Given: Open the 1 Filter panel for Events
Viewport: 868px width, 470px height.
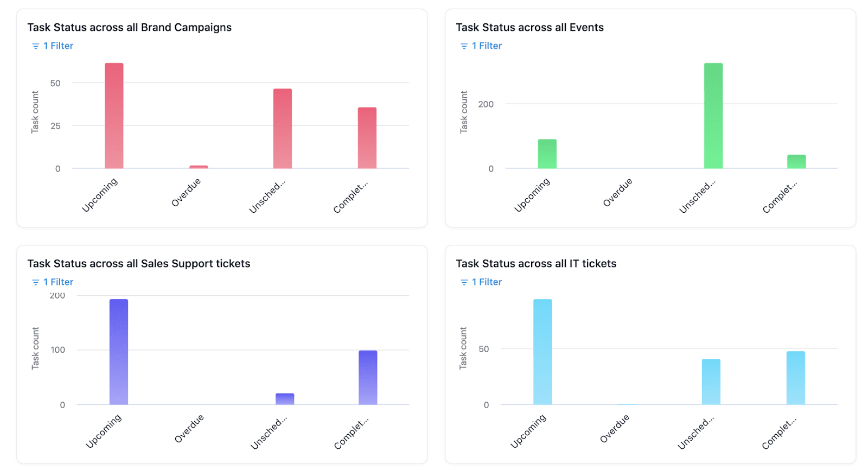Looking at the screenshot, I should pyautogui.click(x=487, y=46).
